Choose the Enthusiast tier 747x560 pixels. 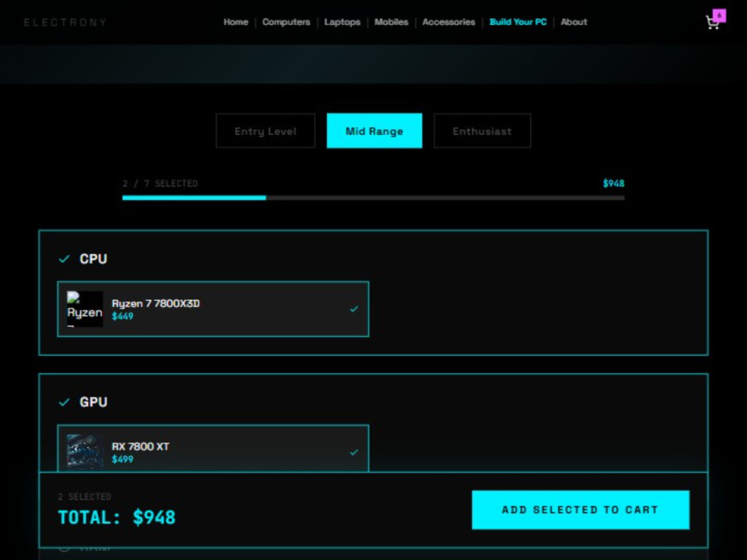pyautogui.click(x=482, y=131)
